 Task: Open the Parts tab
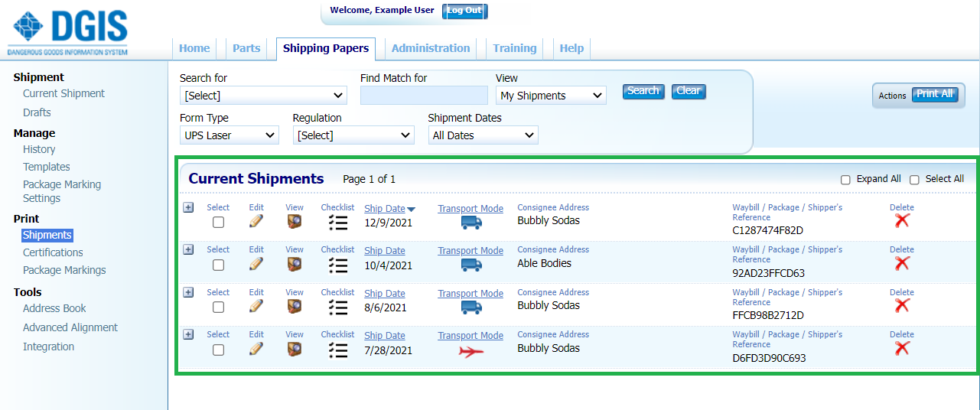(x=246, y=48)
